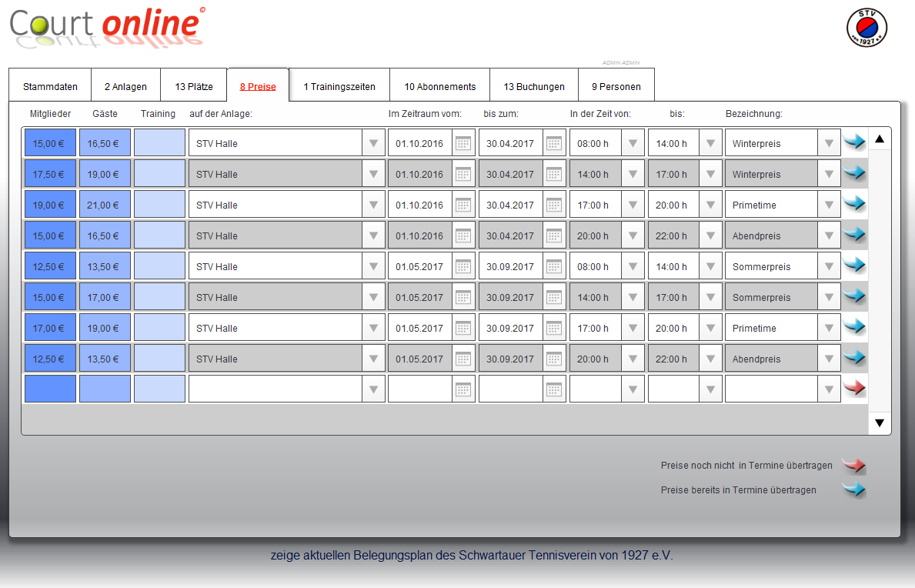Click empty Gäste price field in new row
The image size is (915, 588).
(x=105, y=389)
